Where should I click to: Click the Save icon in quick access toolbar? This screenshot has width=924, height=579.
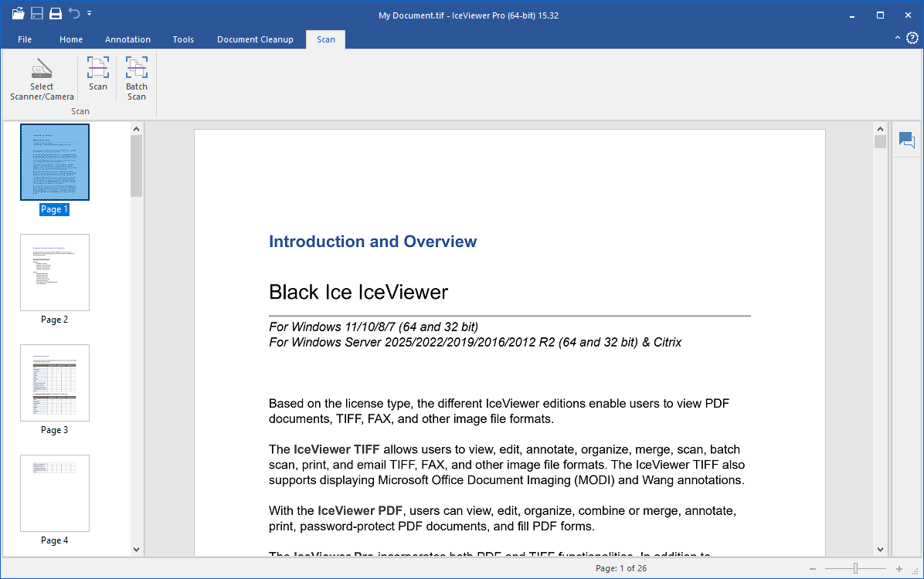point(37,13)
